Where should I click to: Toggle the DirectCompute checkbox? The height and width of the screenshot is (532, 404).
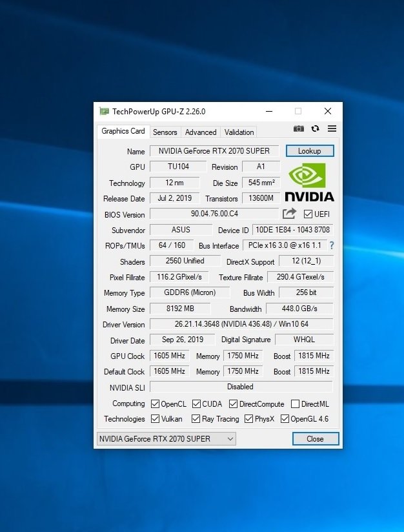pyautogui.click(x=233, y=404)
